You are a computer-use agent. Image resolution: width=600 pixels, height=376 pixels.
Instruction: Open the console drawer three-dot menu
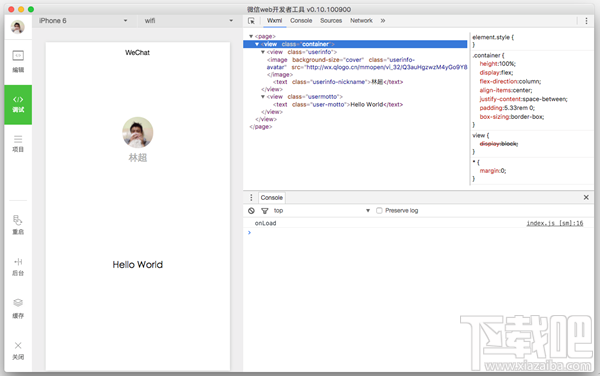251,197
